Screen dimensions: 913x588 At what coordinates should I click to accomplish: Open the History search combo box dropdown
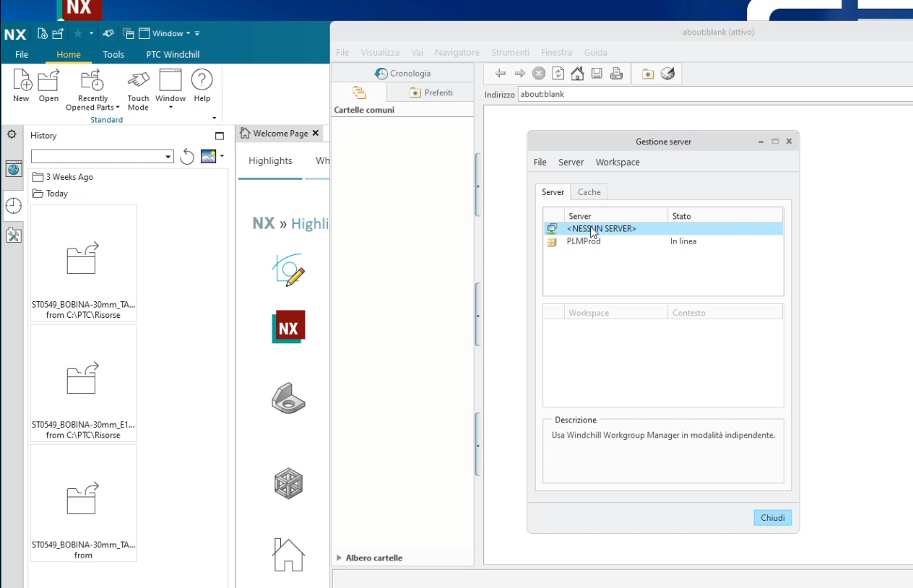(168, 156)
